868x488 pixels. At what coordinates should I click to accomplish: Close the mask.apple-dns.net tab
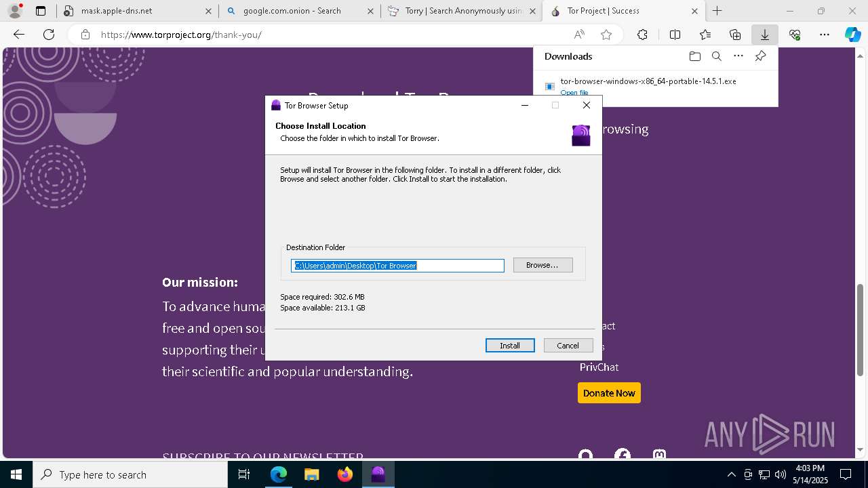[x=208, y=11]
